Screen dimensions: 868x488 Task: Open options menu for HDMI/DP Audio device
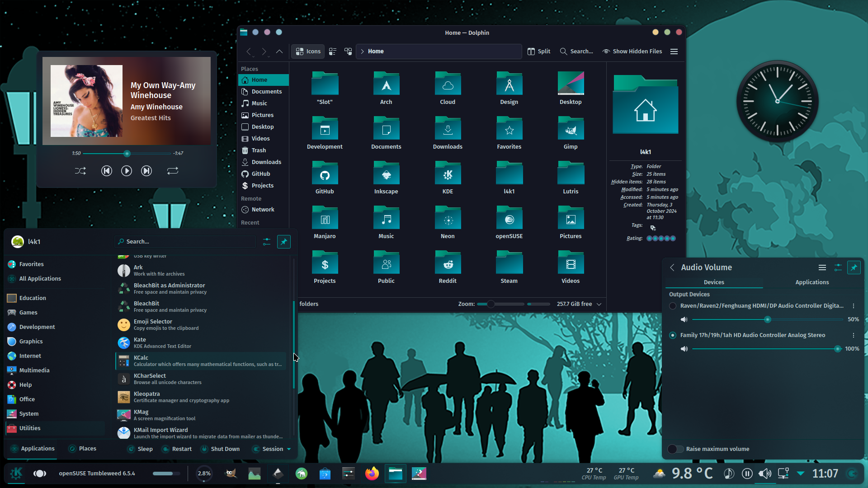tap(854, 306)
